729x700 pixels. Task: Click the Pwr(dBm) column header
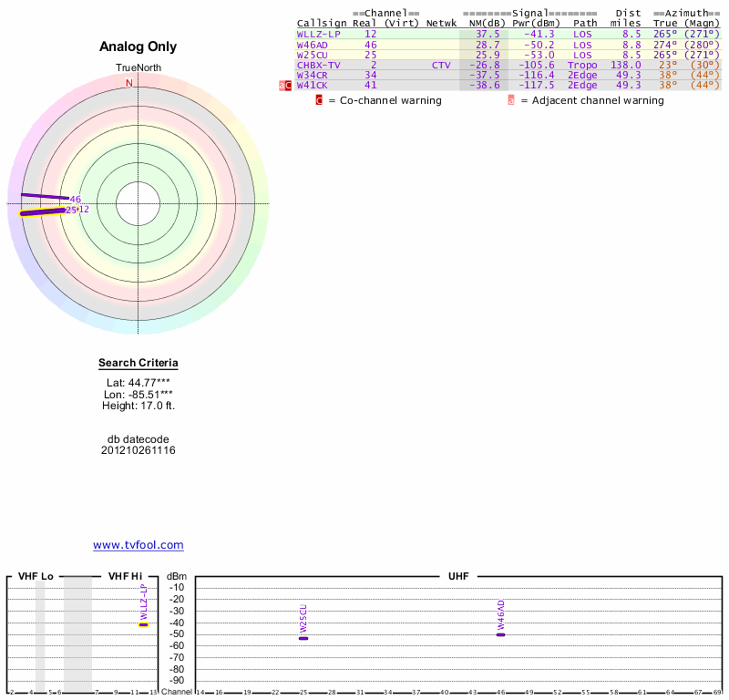point(536,24)
